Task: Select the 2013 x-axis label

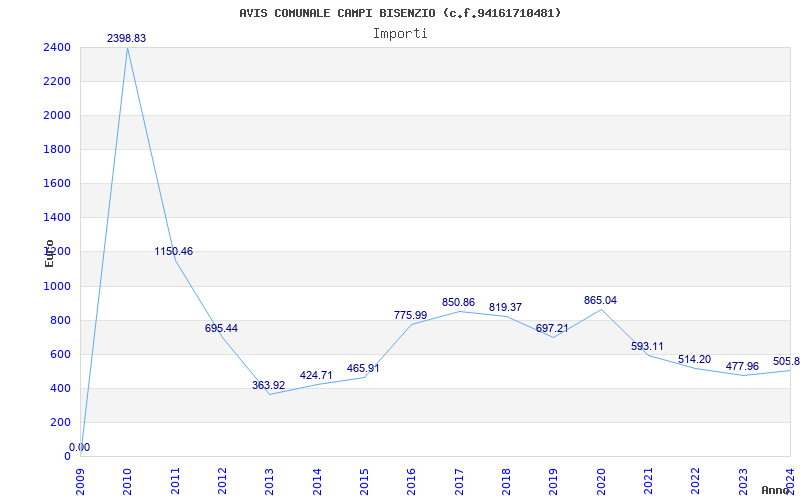Action: point(269,482)
